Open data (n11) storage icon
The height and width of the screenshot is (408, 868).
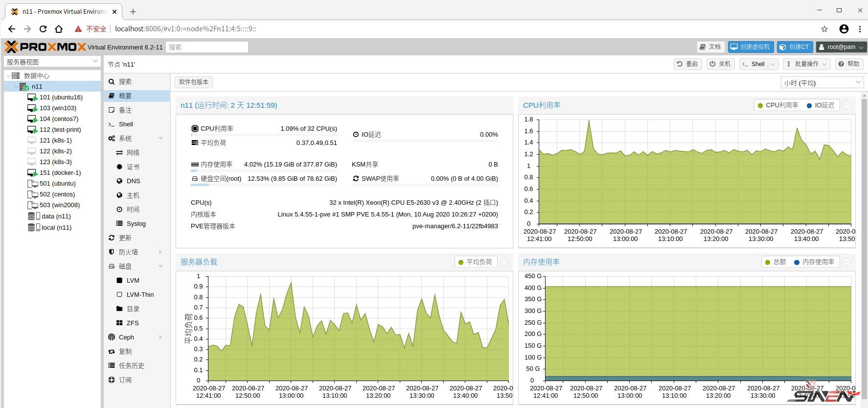(x=34, y=216)
